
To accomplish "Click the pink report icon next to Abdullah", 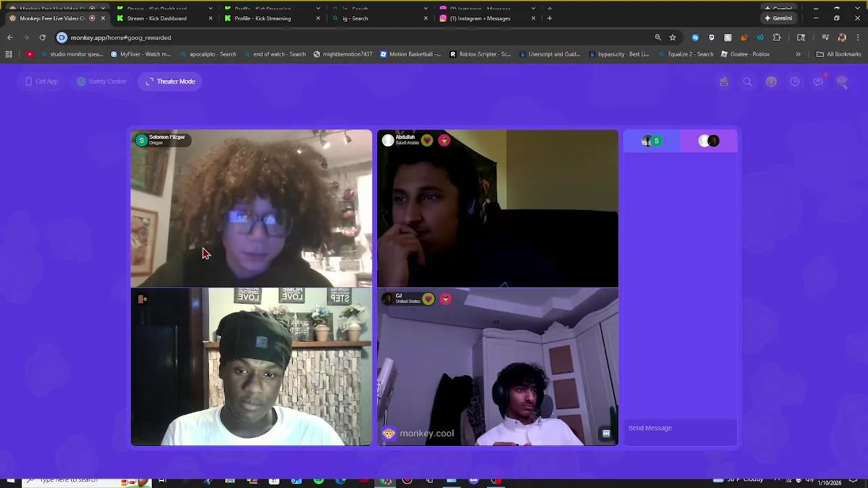I will click(444, 140).
